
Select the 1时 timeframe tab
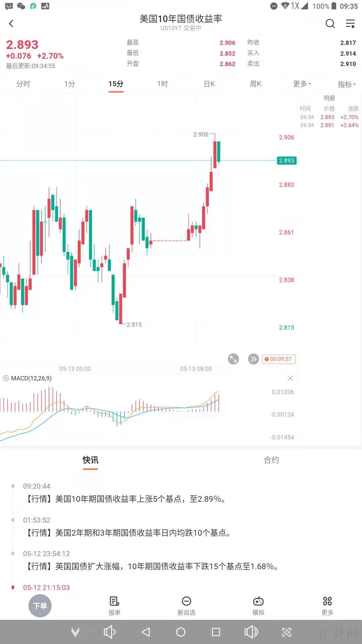(x=163, y=84)
